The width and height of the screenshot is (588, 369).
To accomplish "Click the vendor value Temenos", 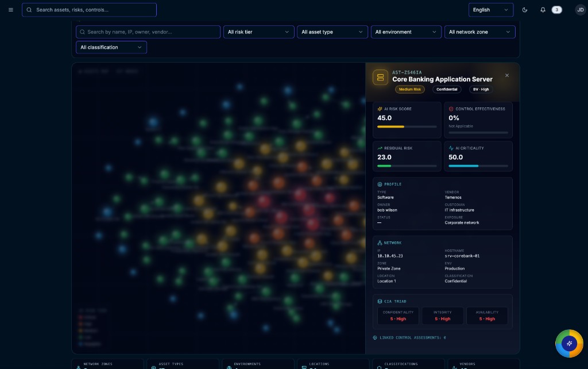I will pyautogui.click(x=453, y=198).
